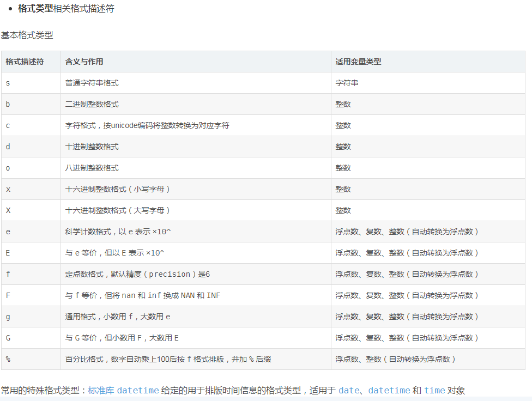This screenshot has width=532, height=401.
Task: Click the unicode 字符格式 description cell
Action: point(147,125)
